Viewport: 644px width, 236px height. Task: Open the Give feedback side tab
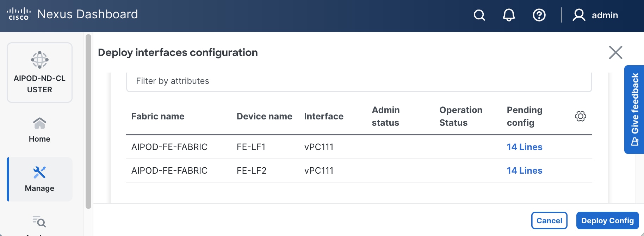634,109
